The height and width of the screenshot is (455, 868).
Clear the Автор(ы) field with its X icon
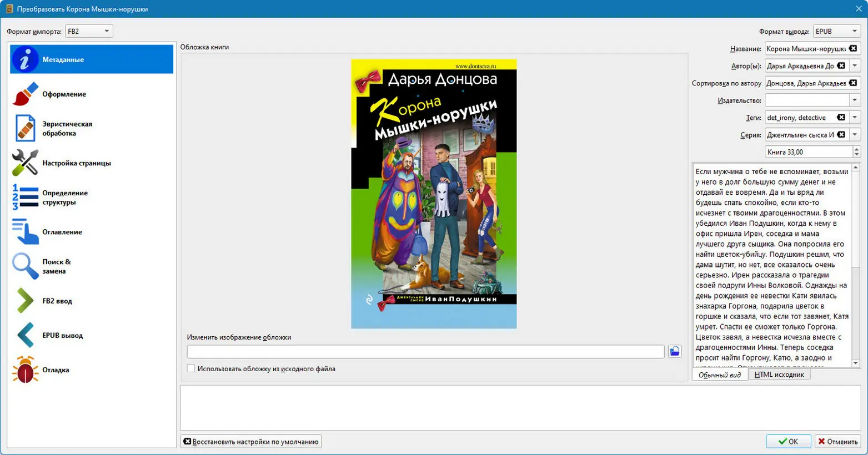(841, 66)
